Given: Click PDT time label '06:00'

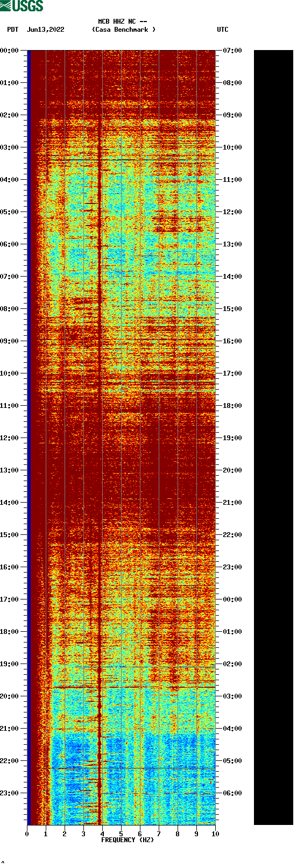Looking at the screenshot, I should (x=10, y=244).
